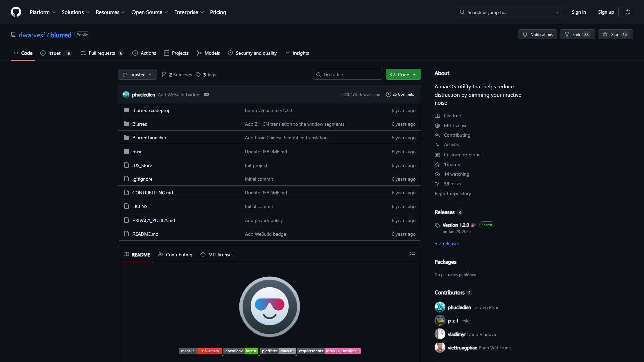
Task: Open the README outline list icon
Action: coord(412,254)
